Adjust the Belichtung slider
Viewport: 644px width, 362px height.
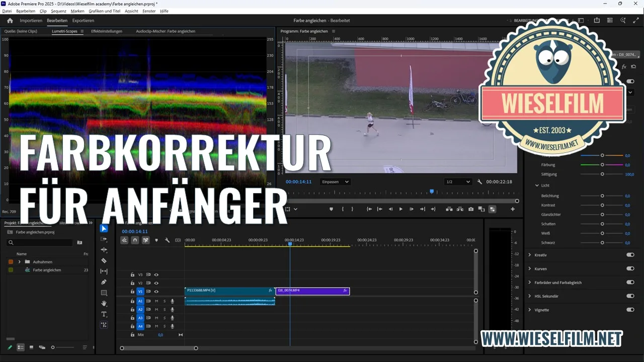pos(602,196)
